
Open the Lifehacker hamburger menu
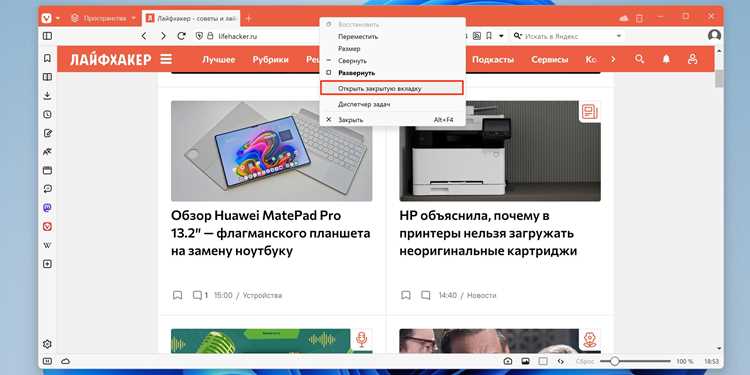(166, 59)
